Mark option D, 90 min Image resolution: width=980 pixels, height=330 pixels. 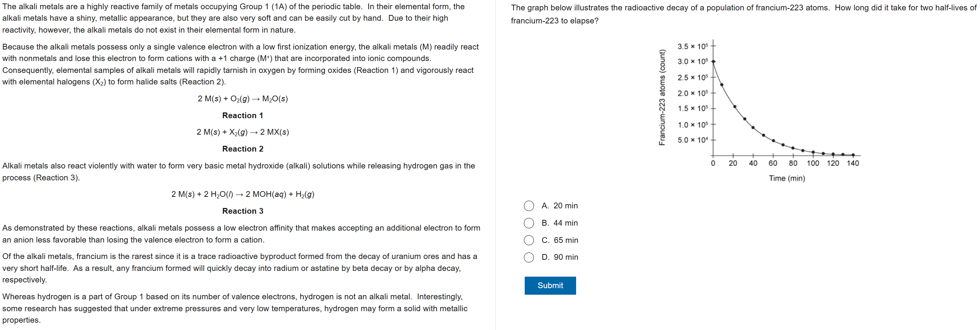pyautogui.click(x=529, y=257)
